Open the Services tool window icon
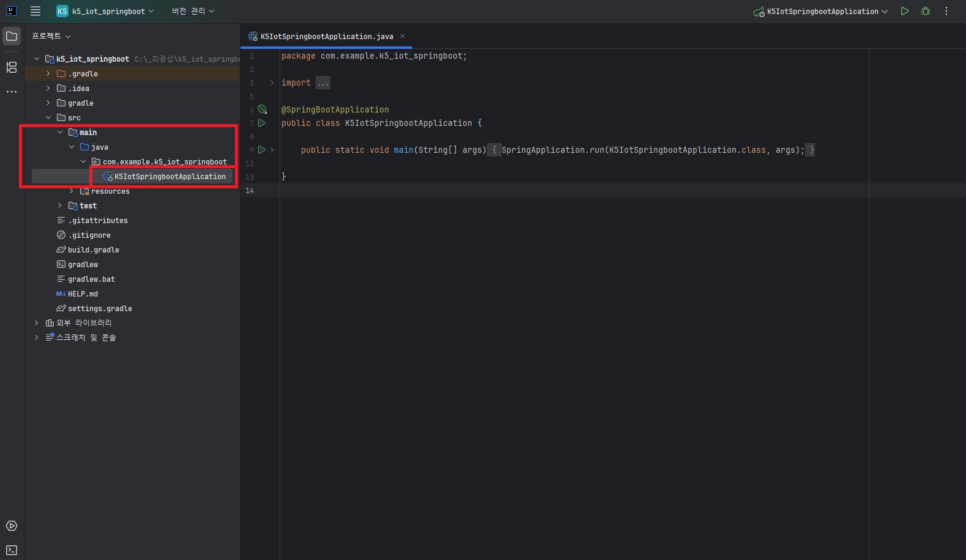966x560 pixels. pyautogui.click(x=12, y=526)
